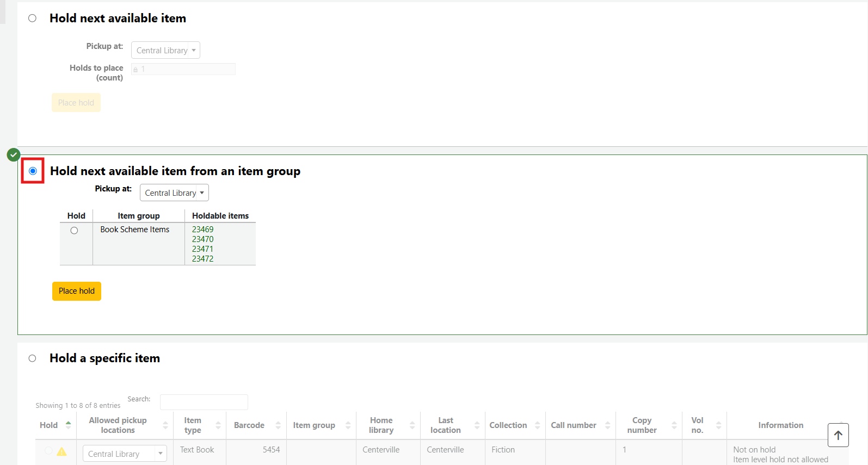This screenshot has height=465, width=868.
Task: Click the 'Book Scheme Items' group name
Action: (135, 230)
